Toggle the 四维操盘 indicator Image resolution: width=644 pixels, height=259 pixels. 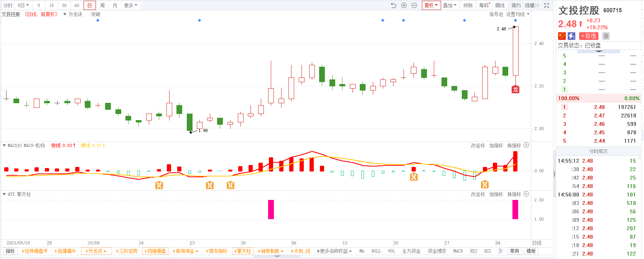pyautogui.click(x=155, y=251)
